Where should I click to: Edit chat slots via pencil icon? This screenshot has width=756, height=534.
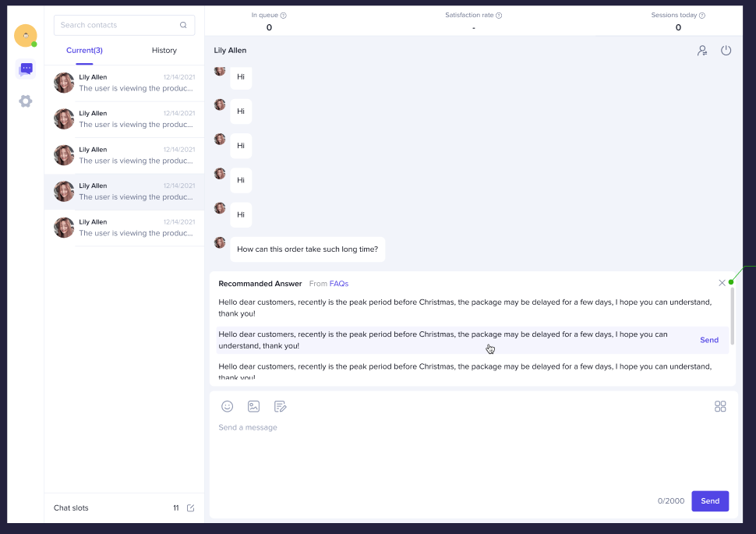[191, 508]
